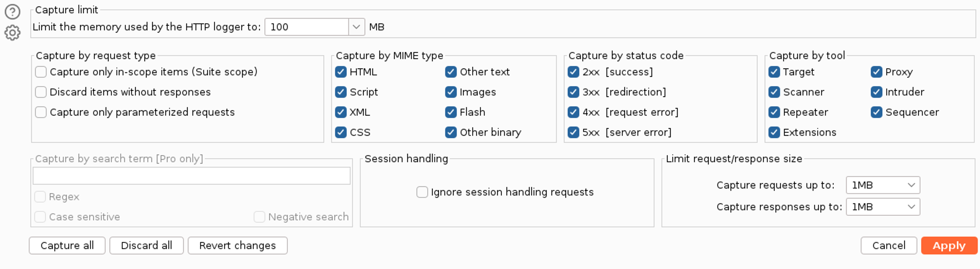Image resolution: width=980 pixels, height=269 pixels.
Task: Uncheck the HTML MIME type checkbox
Action: (340, 72)
